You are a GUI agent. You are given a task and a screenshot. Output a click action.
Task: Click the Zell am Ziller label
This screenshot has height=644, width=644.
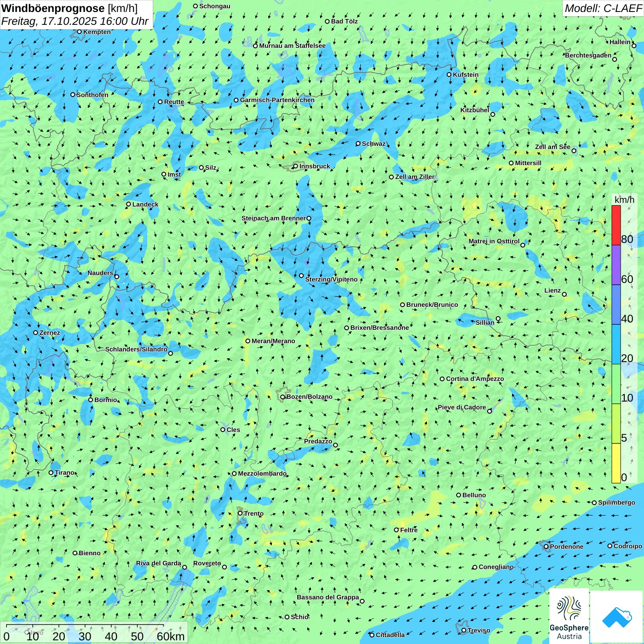(x=415, y=177)
